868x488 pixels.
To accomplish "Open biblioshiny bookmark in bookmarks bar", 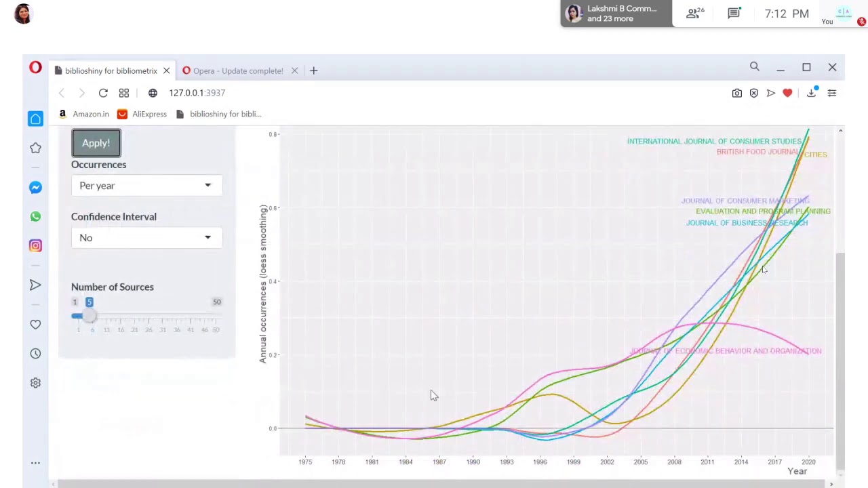I will tap(218, 114).
